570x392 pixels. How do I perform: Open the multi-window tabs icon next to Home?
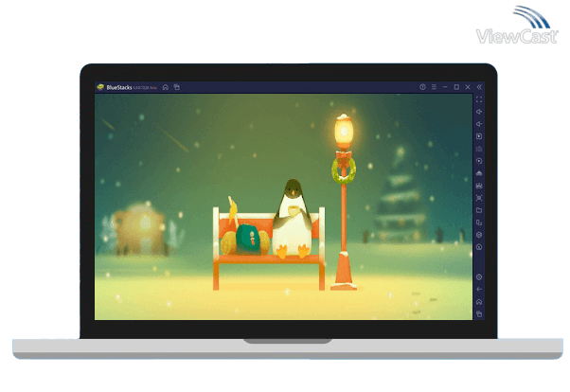[x=177, y=87]
